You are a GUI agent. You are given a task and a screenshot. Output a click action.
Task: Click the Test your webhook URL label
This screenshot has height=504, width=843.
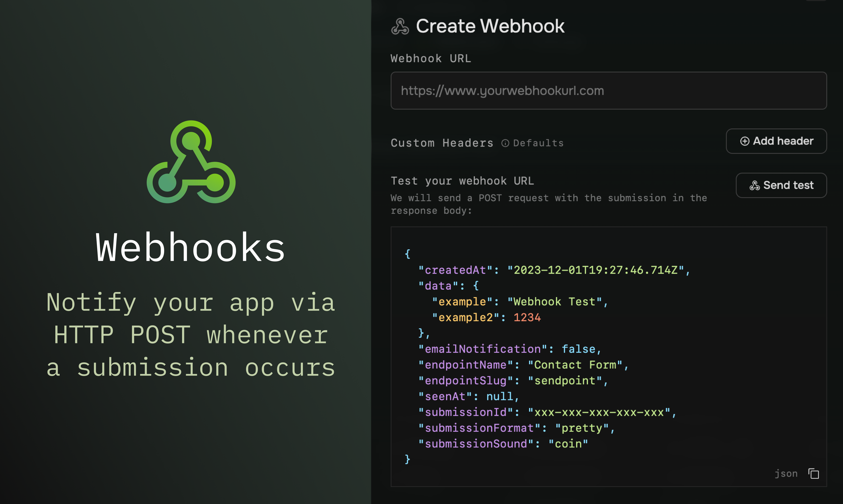(462, 181)
